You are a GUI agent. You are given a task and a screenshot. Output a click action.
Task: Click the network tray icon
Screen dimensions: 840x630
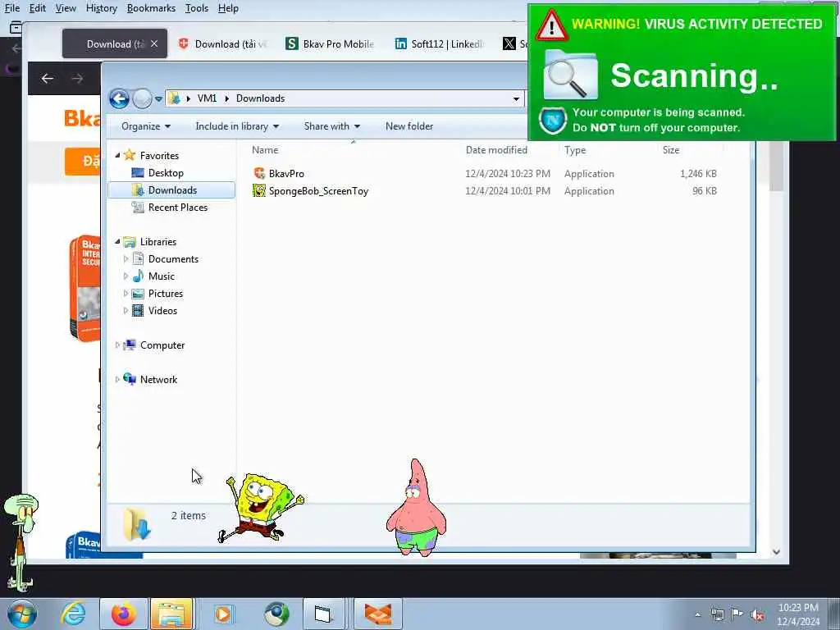[x=717, y=614]
